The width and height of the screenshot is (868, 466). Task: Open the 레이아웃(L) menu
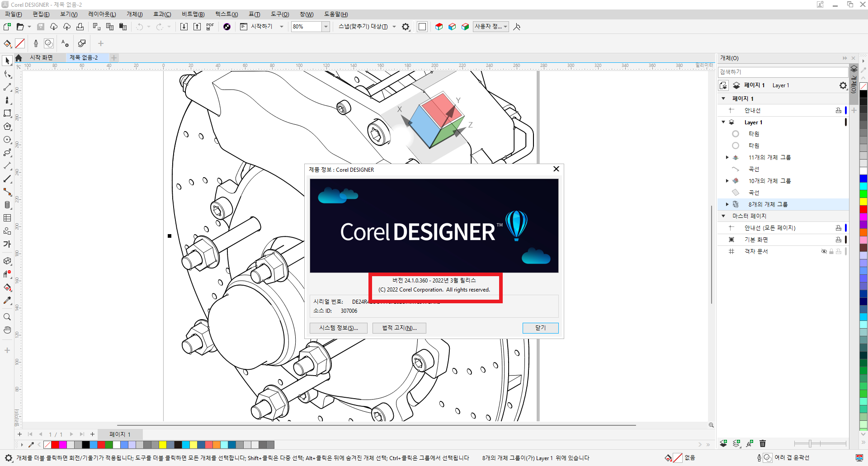(x=102, y=14)
